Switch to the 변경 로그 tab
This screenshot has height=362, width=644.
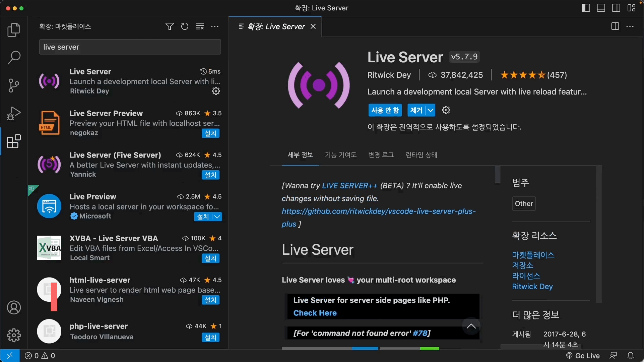(381, 155)
